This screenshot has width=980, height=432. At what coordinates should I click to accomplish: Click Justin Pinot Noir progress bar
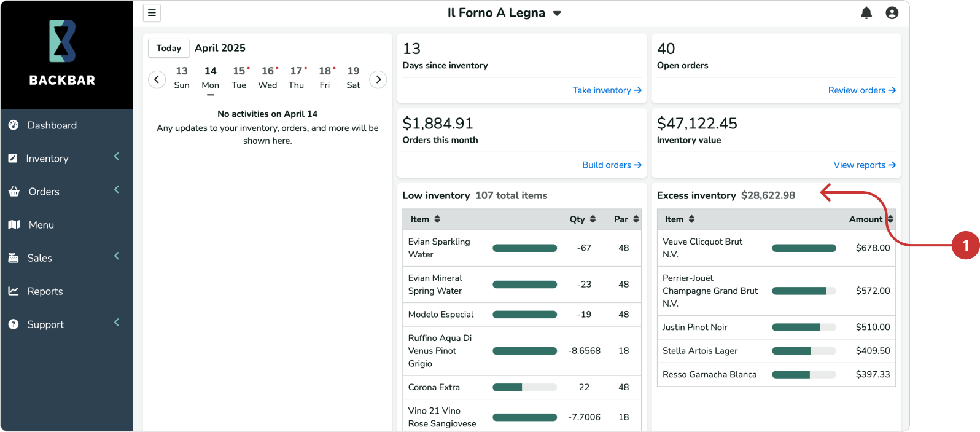click(804, 328)
